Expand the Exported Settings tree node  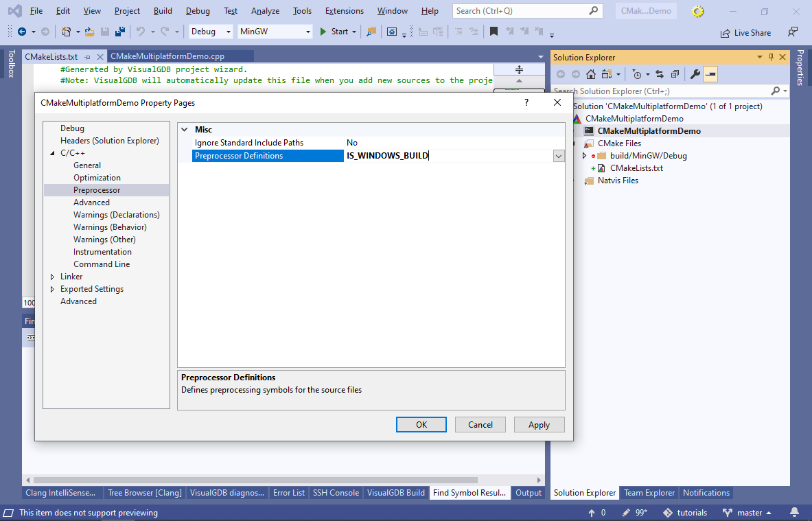pos(52,290)
